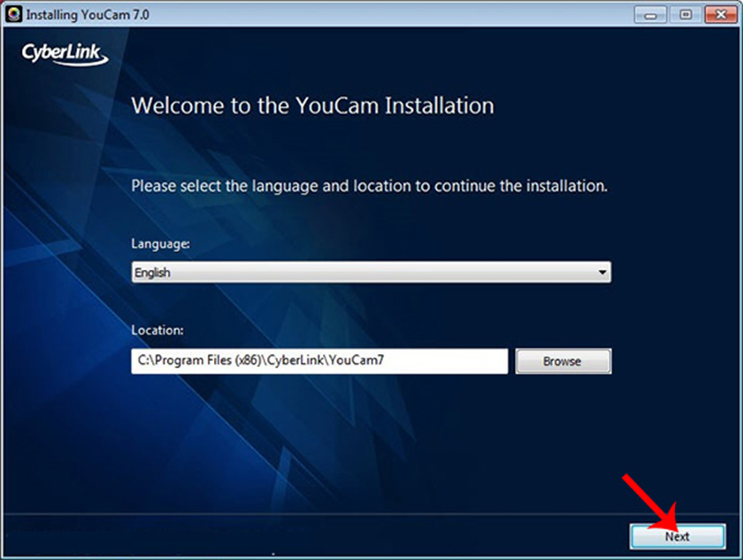Click inside the Location path field
This screenshot has width=743, height=560.
(x=318, y=360)
